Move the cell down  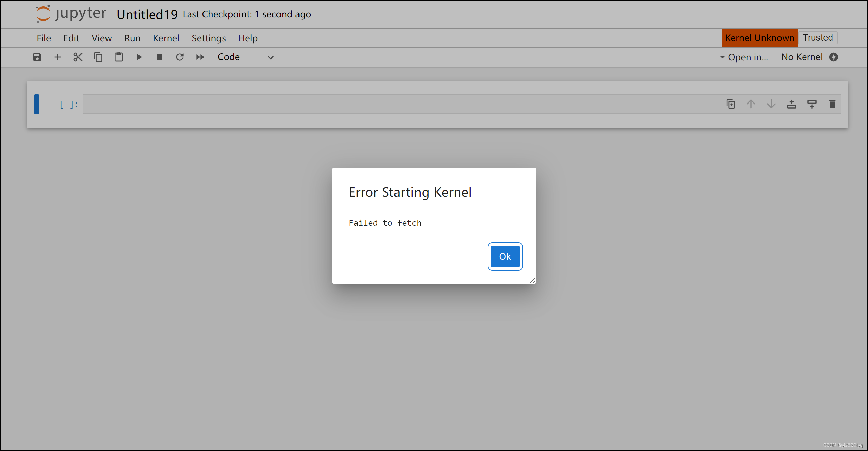[x=771, y=104]
